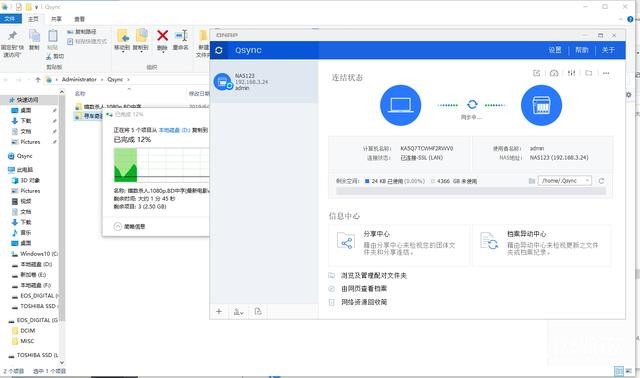Viewport: 640px width, 378px height.
Task: Open the 分享中心 card
Action: click(399, 244)
